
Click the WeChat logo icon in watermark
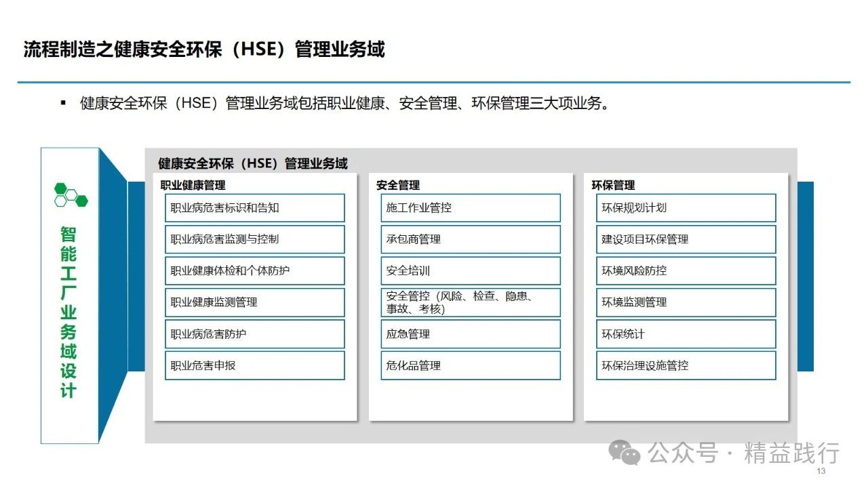(x=624, y=452)
